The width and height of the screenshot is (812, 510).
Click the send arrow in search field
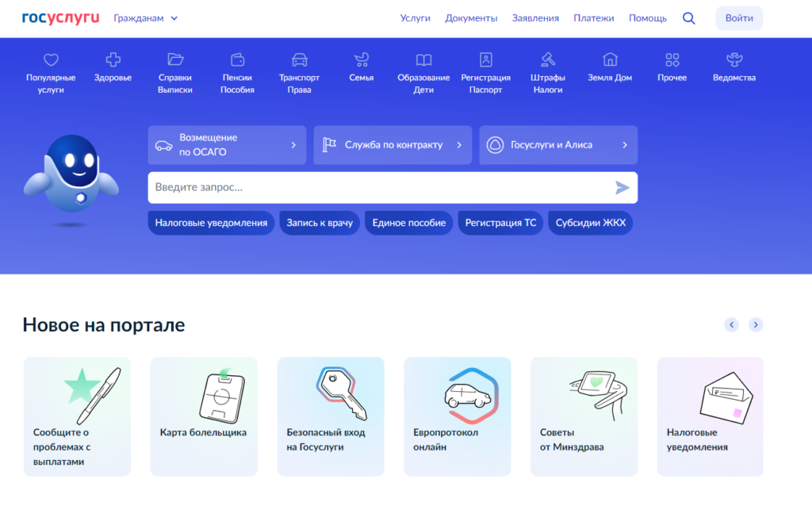tap(622, 188)
